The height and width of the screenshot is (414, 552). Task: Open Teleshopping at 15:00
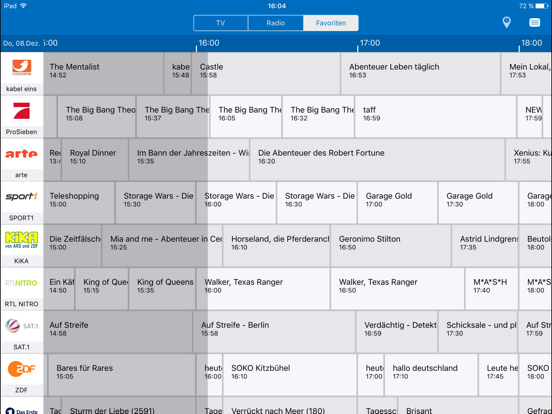79,202
